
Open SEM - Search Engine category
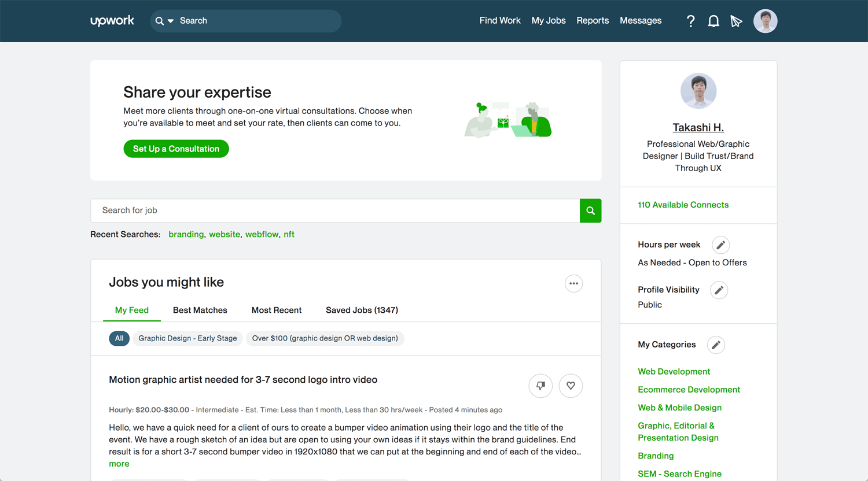(x=679, y=473)
